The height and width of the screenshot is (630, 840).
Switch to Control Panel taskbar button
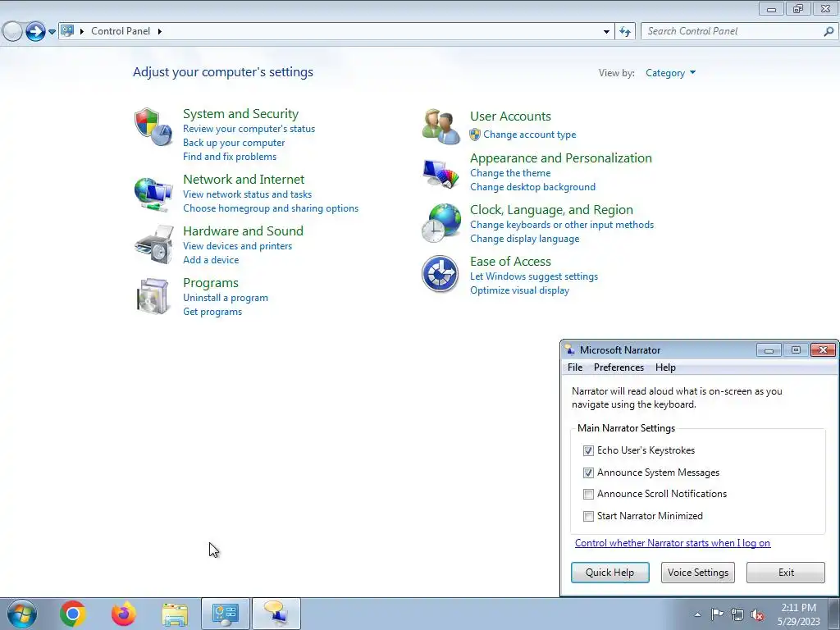(226, 614)
